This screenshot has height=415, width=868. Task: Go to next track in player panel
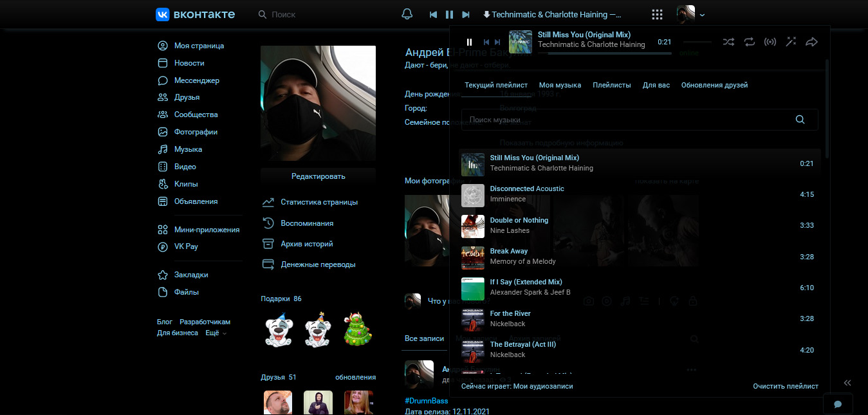click(497, 42)
